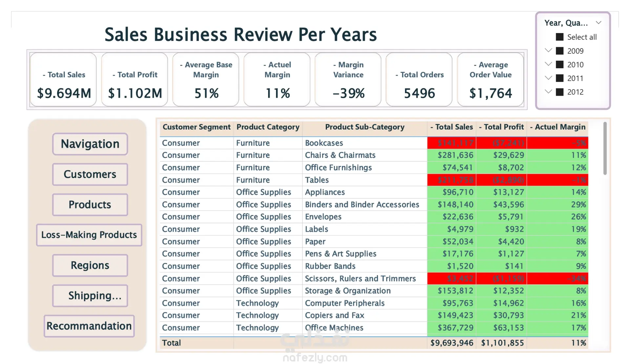This screenshot has width=630, height=364.
Task: Open the Shipping page button
Action: [90, 296]
